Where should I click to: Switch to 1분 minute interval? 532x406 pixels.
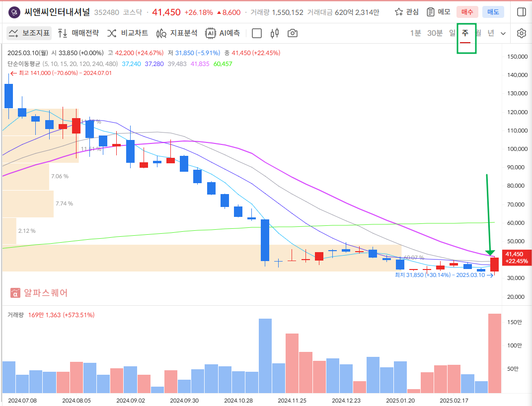tap(416, 33)
